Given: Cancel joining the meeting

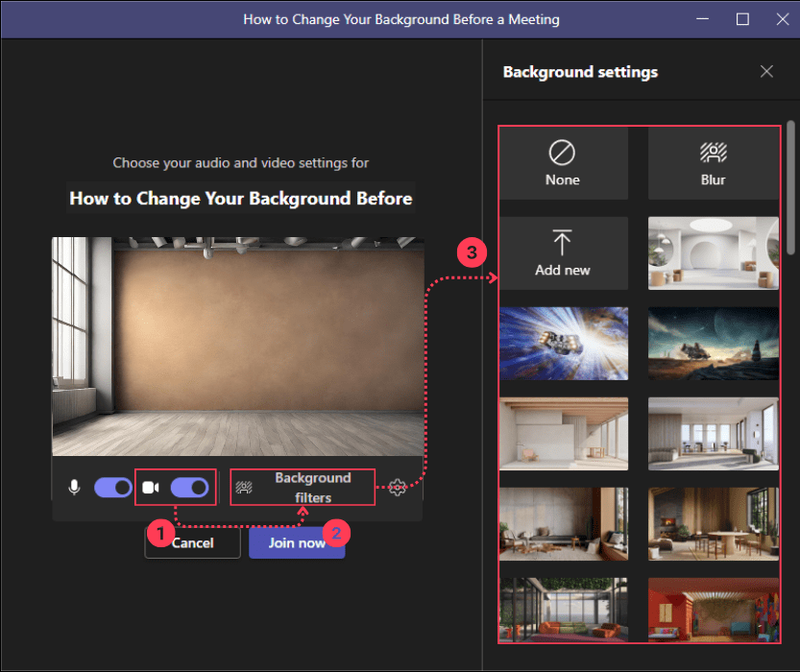Looking at the screenshot, I should [x=192, y=542].
